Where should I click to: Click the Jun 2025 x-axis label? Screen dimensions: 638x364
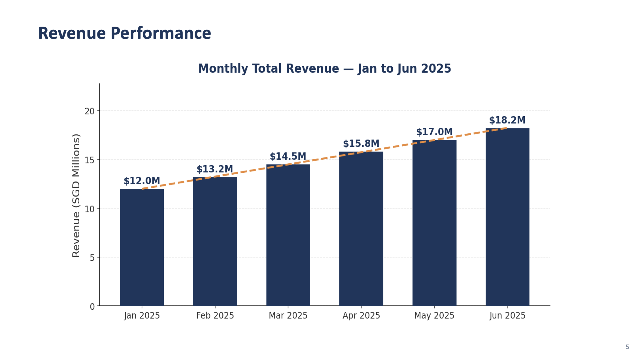[507, 316]
